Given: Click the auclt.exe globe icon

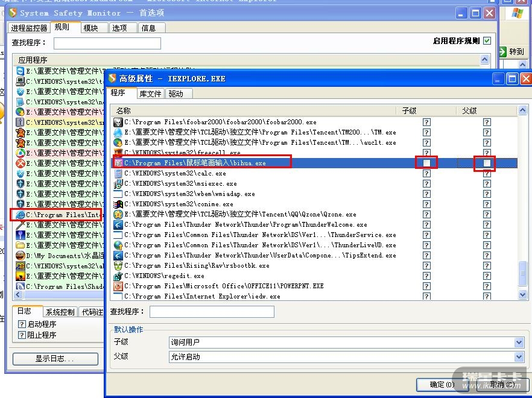Looking at the screenshot, I should 118,142.
